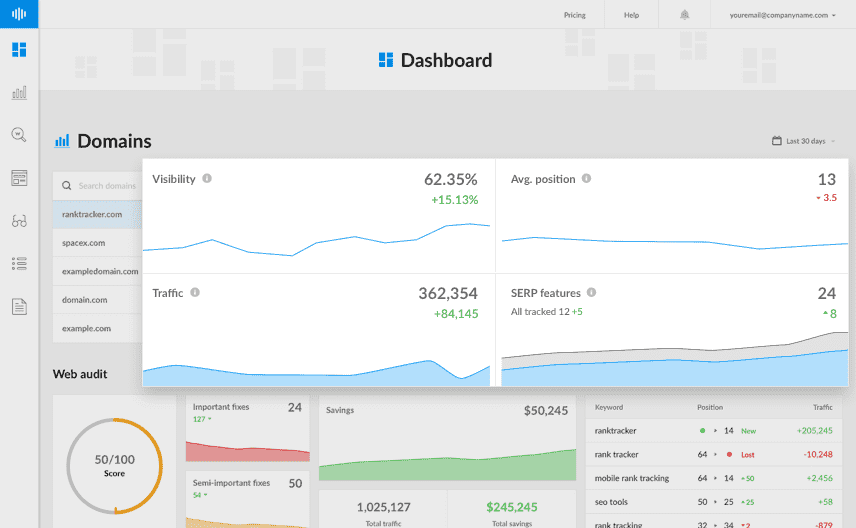Image resolution: width=856 pixels, height=528 pixels.
Task: Click the Important fixes red chart
Action: click(x=248, y=451)
